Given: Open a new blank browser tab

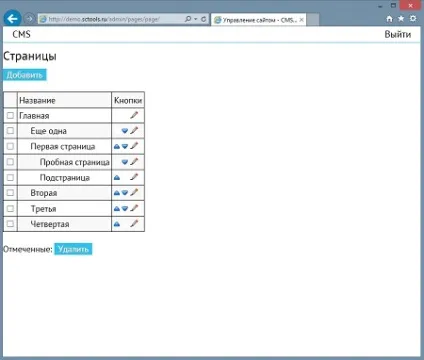Looking at the screenshot, I should 313,20.
